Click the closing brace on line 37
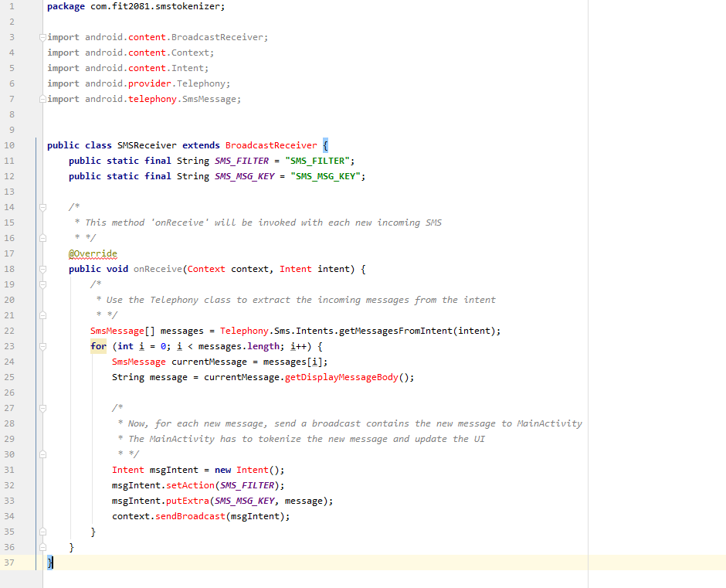The width and height of the screenshot is (726, 588). pos(49,562)
